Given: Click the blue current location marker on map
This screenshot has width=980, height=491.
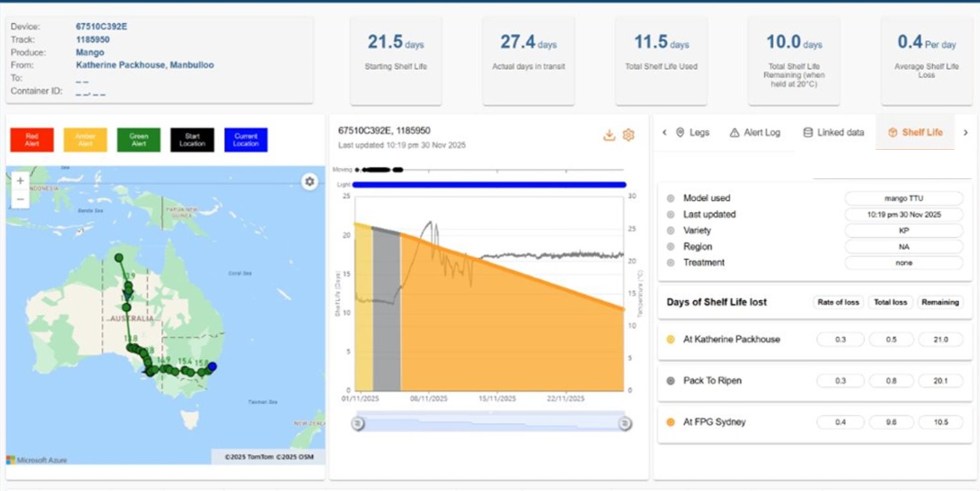Looking at the screenshot, I should [212, 366].
